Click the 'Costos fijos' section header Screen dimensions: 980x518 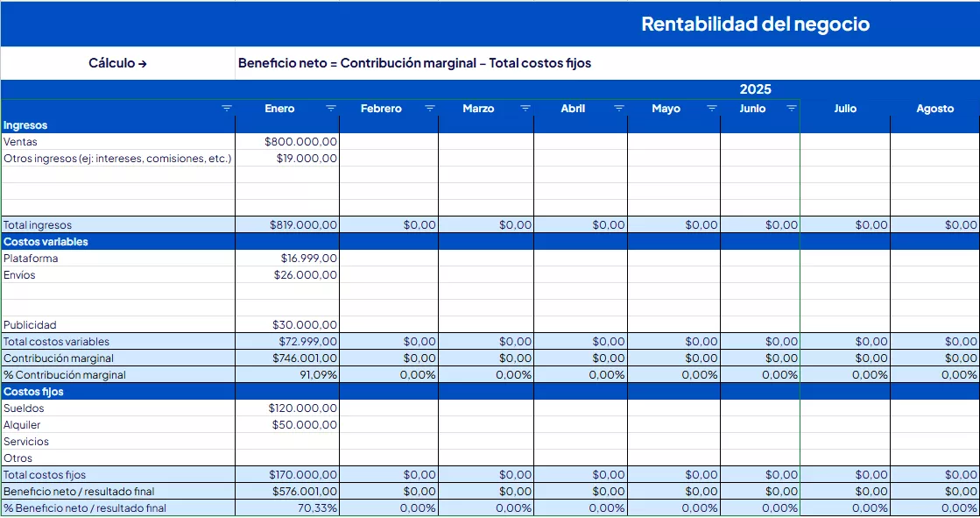pyautogui.click(x=33, y=392)
